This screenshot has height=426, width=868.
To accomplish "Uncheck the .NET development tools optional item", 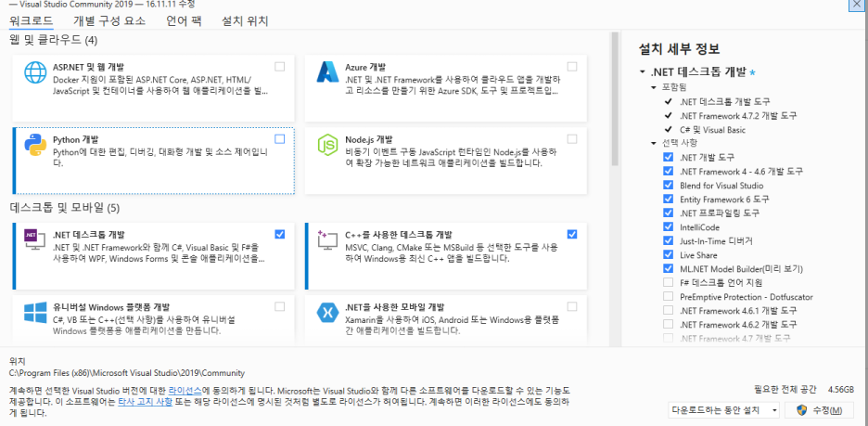I will tap(669, 158).
